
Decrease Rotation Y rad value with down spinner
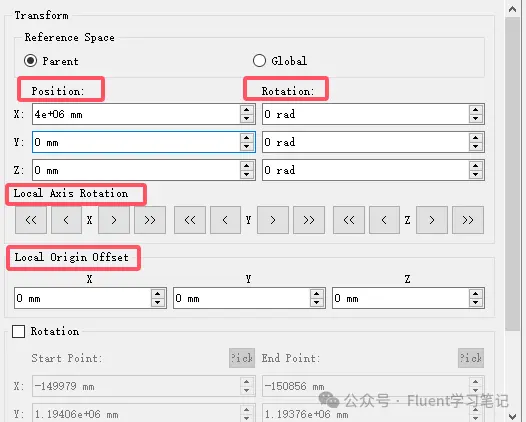point(475,146)
